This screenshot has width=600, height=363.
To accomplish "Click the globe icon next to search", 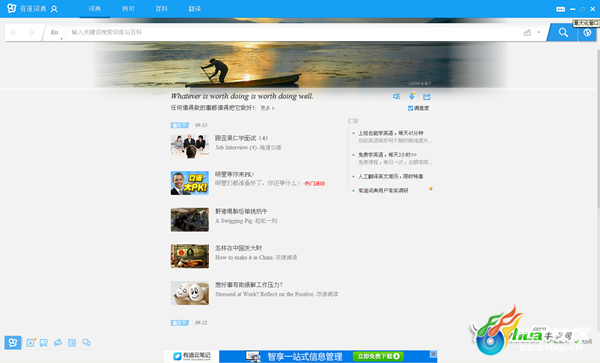I will [587, 33].
